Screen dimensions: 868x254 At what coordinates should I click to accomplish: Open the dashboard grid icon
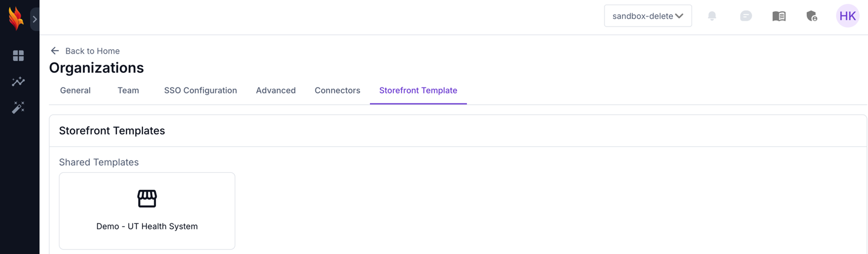tap(18, 56)
